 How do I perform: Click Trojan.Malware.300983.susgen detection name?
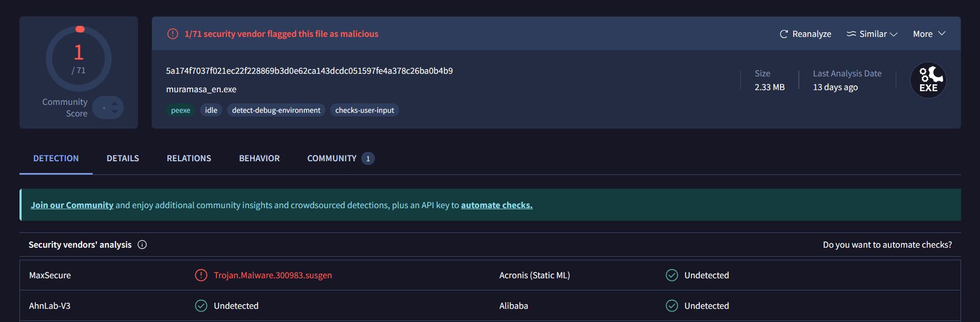point(273,275)
